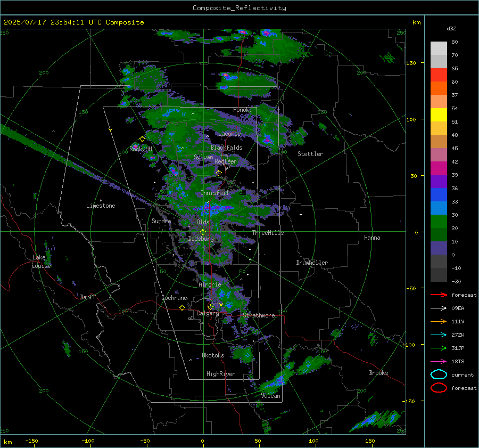Click the asterisk marker above Limestone
Viewport: 479px width, 448px height.
click(x=101, y=201)
